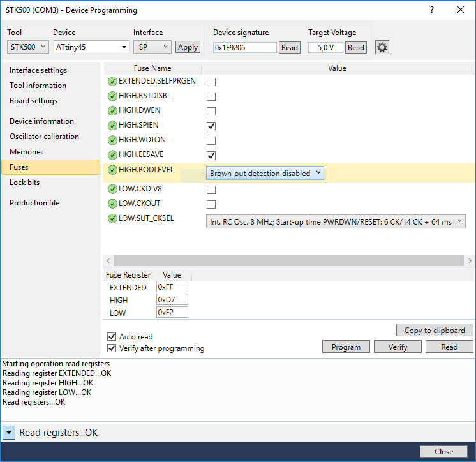The width and height of the screenshot is (476, 462).
Task: Open the Tool dropdown showing STK500
Action: click(28, 47)
